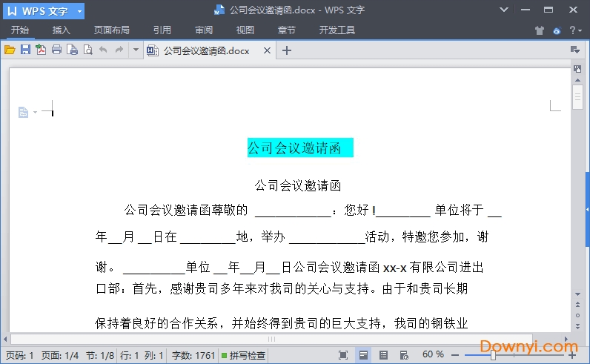Open the paragraph layout icon in margin
The height and width of the screenshot is (364, 590).
(23, 112)
